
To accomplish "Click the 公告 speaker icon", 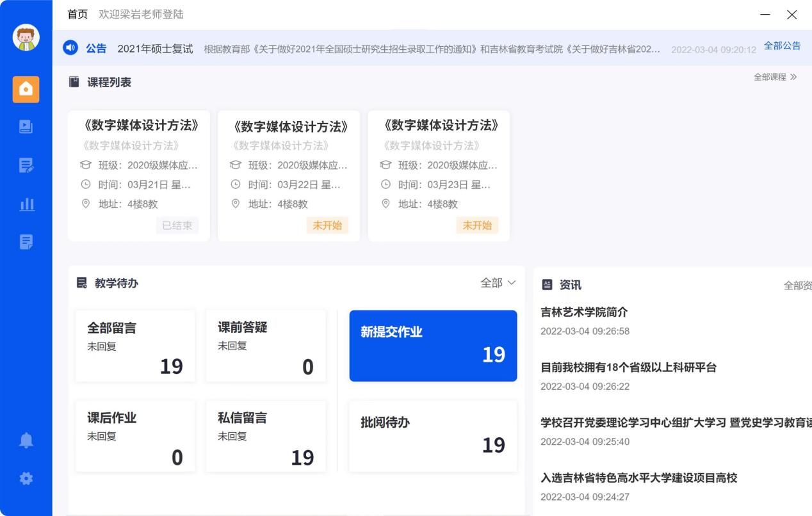I will (70, 48).
